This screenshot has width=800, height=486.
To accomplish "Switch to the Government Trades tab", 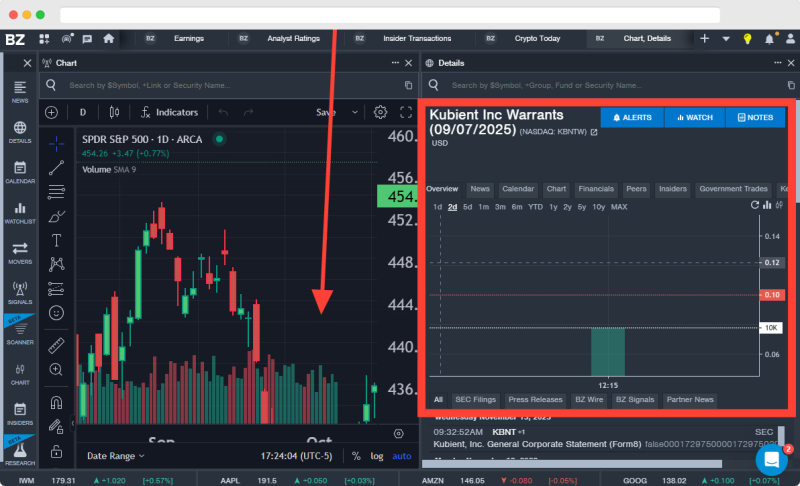I will pyautogui.click(x=733, y=189).
